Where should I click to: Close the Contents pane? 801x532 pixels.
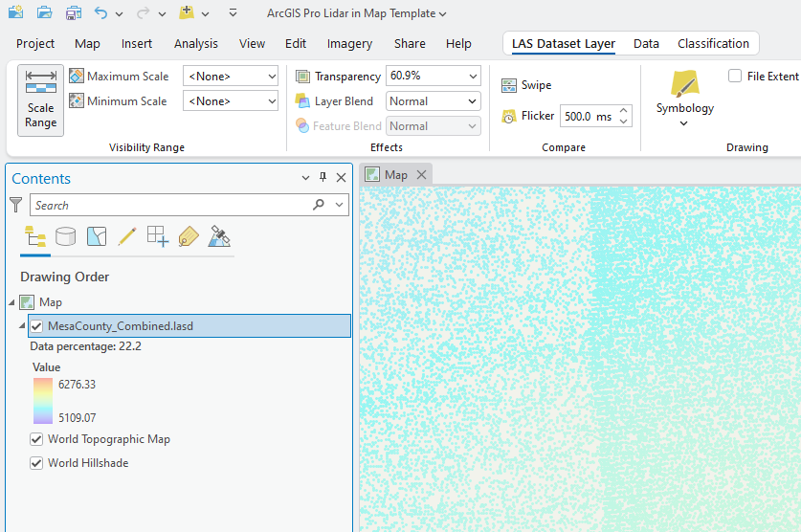click(342, 178)
